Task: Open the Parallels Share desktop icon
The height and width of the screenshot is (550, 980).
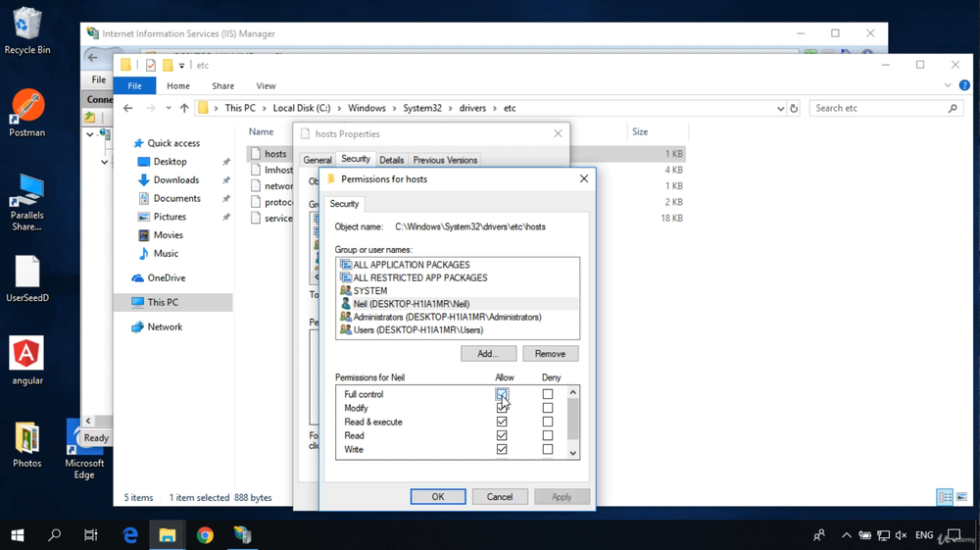Action: (x=26, y=203)
